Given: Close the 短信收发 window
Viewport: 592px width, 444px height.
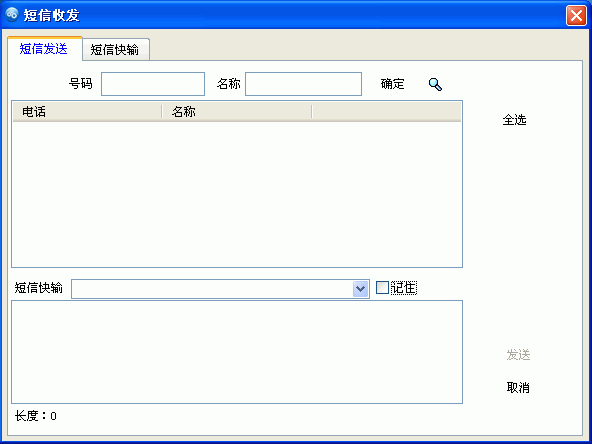Looking at the screenshot, I should [576, 16].
